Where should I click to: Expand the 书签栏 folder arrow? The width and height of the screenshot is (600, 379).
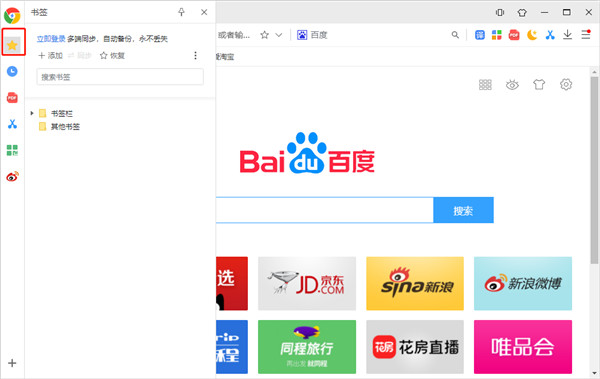[32, 113]
